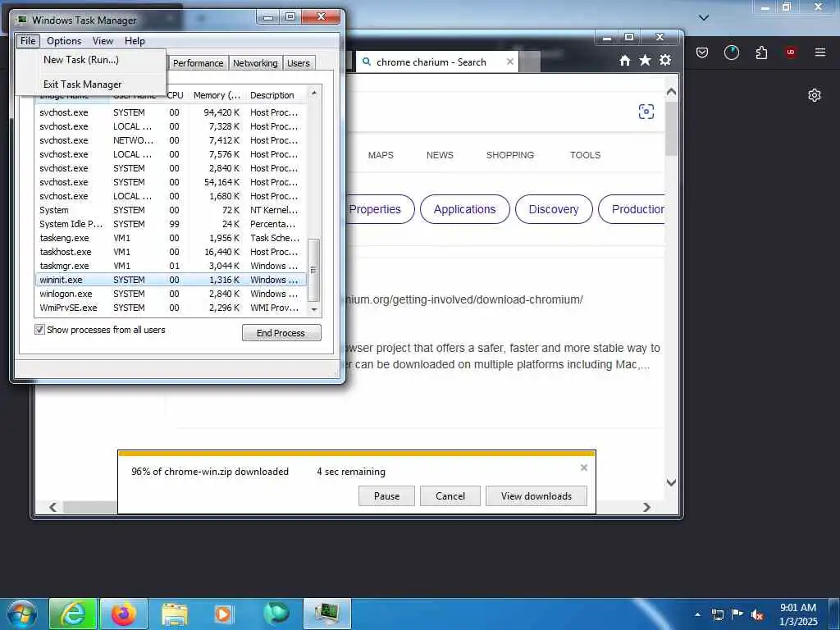Click the network tray icon

pos(717,614)
